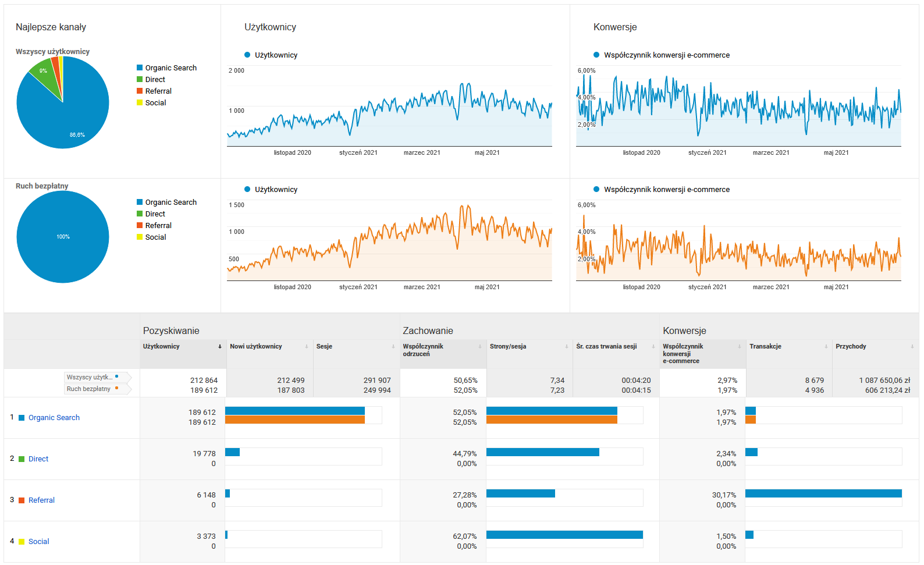Click Social blue bounce rate bar
The height and width of the screenshot is (565, 924).
pyautogui.click(x=564, y=535)
